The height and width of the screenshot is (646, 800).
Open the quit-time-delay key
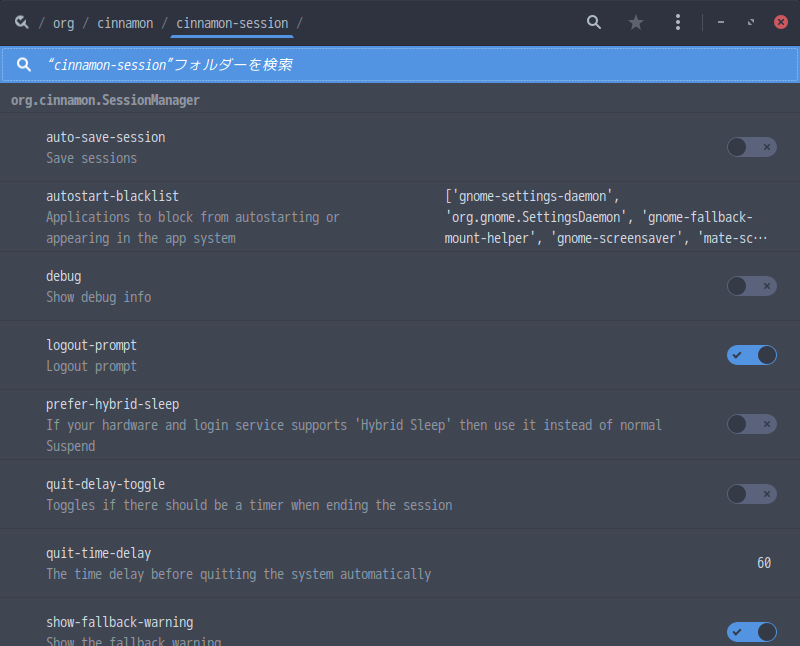(400, 563)
